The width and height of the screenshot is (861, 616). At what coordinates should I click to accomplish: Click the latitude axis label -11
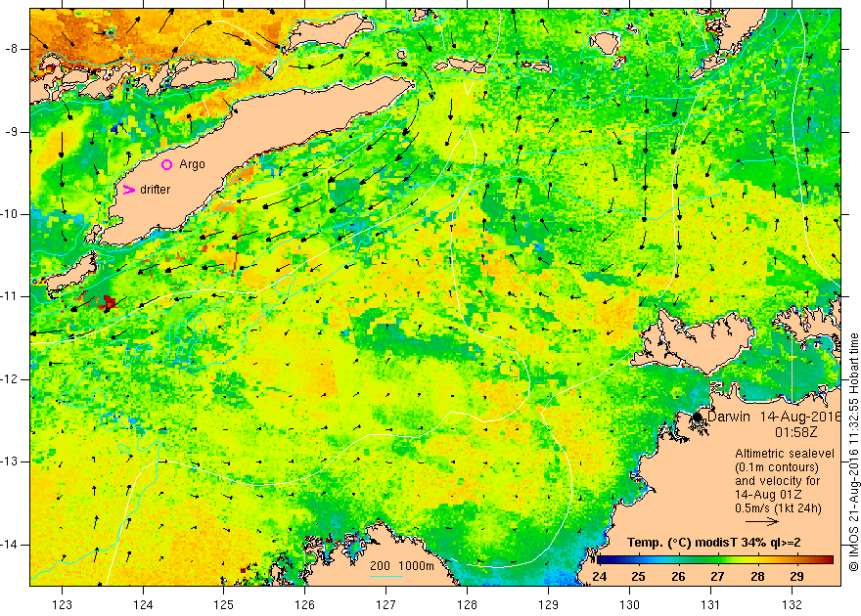[x=10, y=296]
